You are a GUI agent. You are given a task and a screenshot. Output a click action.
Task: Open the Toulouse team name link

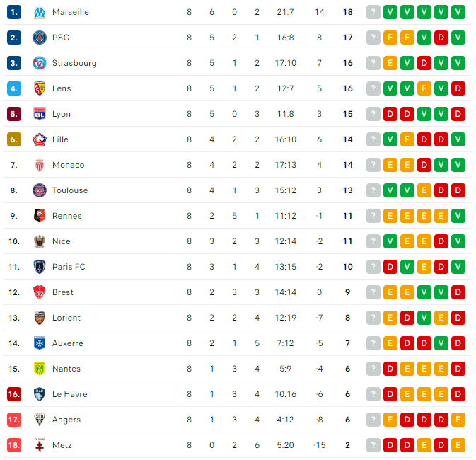point(70,190)
